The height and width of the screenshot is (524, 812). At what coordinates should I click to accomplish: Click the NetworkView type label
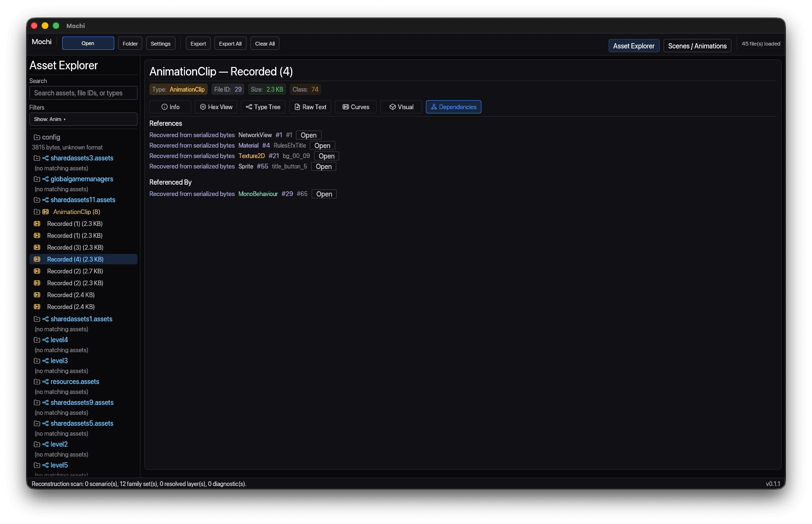255,135
